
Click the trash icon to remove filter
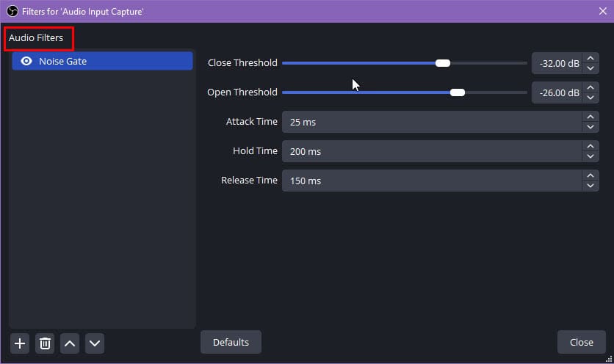[45, 343]
